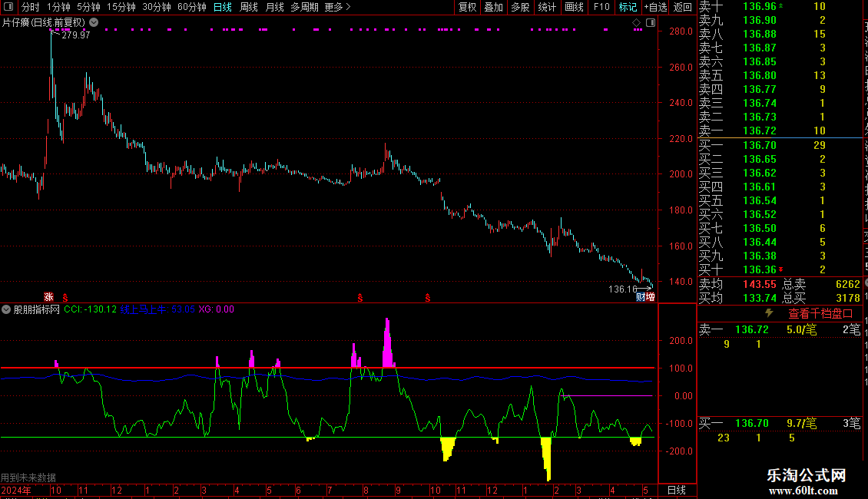The image size is (868, 499).
Task: Open the 画线 drawing tools
Action: (x=574, y=7)
